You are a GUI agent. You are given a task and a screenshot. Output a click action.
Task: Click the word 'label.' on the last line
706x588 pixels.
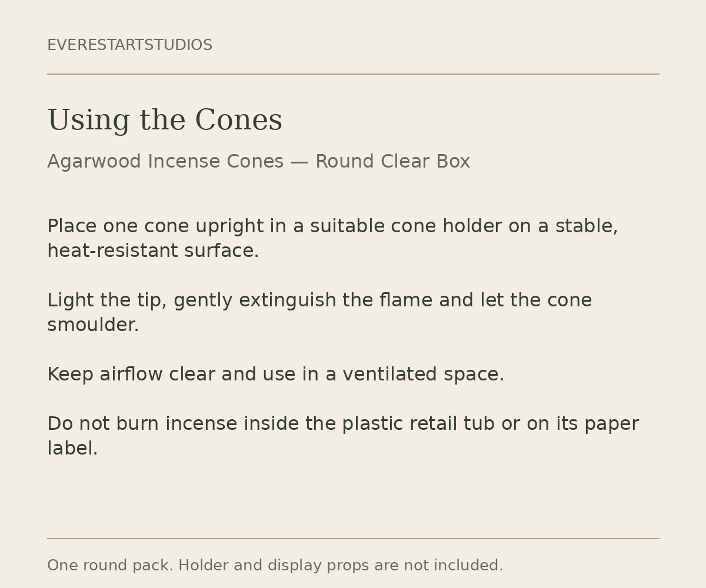coord(72,449)
